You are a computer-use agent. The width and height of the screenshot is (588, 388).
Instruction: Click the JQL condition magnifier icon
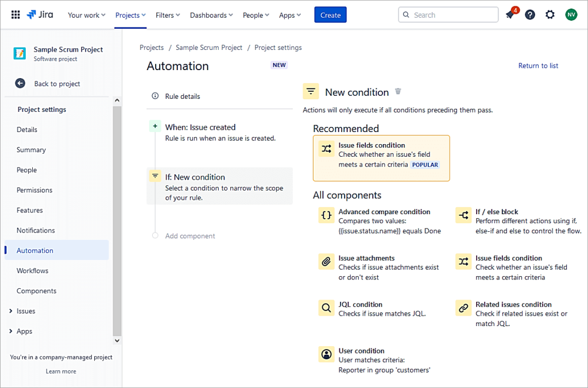pos(326,308)
